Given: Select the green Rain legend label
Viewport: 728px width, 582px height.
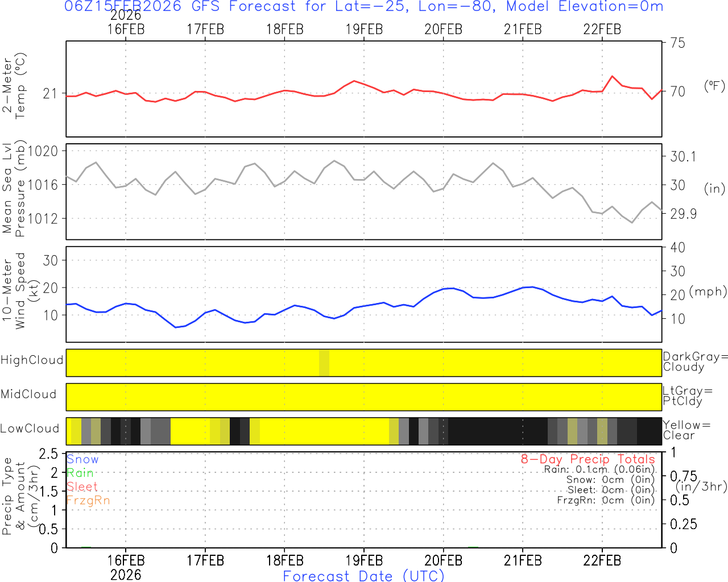Looking at the screenshot, I should coord(80,473).
